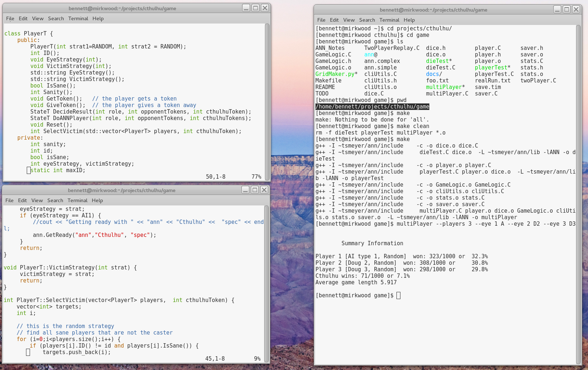This screenshot has width=588, height=370.
Task: Close the bottom-left terminal showing SelectVictim code
Action: pyautogui.click(x=264, y=190)
